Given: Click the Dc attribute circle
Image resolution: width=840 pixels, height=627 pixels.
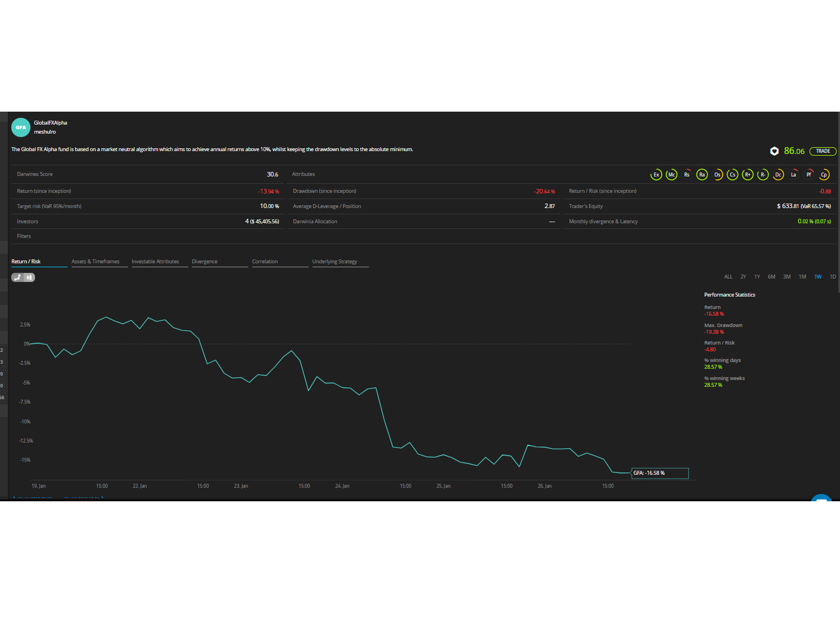Looking at the screenshot, I should click(778, 175).
